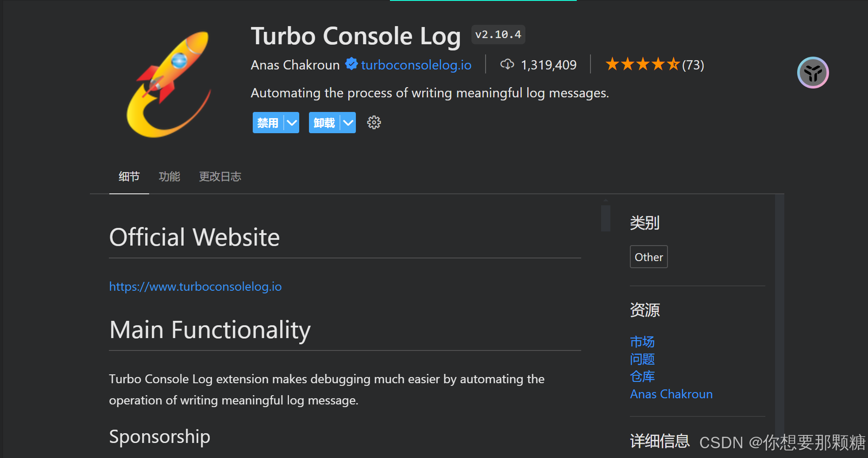Viewport: 868px width, 458px height.
Task: Open the Anas Chakroun resource link
Action: pyautogui.click(x=671, y=394)
